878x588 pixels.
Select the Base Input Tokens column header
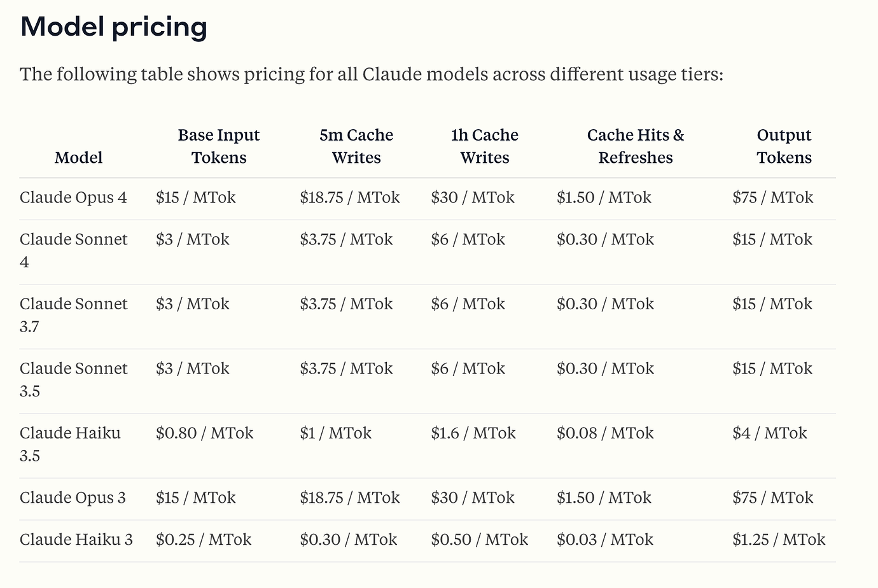point(219,146)
